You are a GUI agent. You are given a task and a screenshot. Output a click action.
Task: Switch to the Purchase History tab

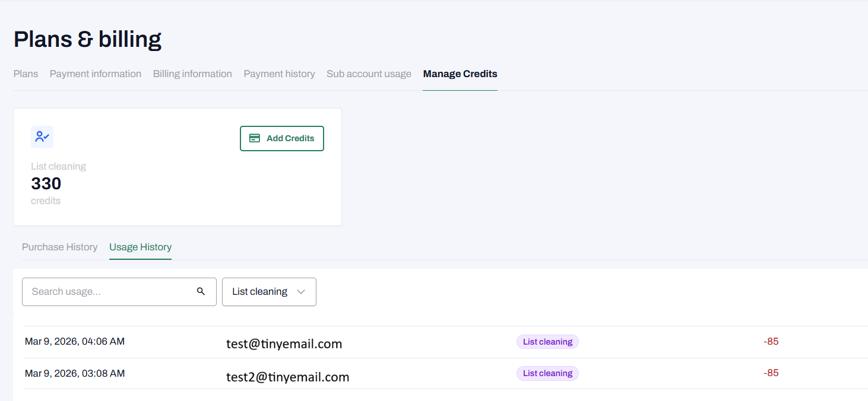tap(59, 247)
